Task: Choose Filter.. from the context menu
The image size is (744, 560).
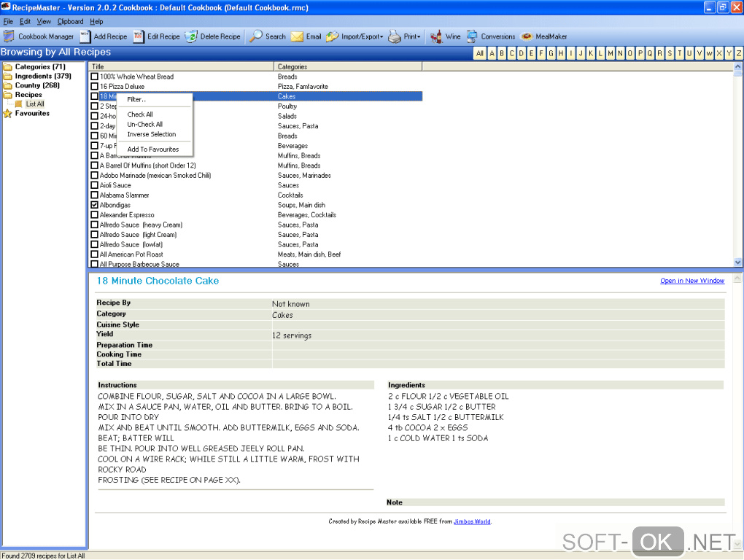Action: click(155, 100)
